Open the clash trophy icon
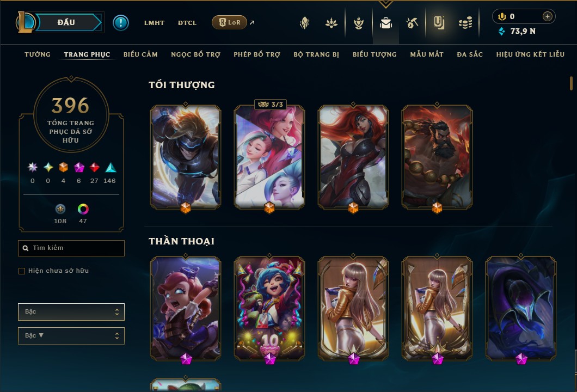Screen dimensions: 577x392 coord(358,23)
